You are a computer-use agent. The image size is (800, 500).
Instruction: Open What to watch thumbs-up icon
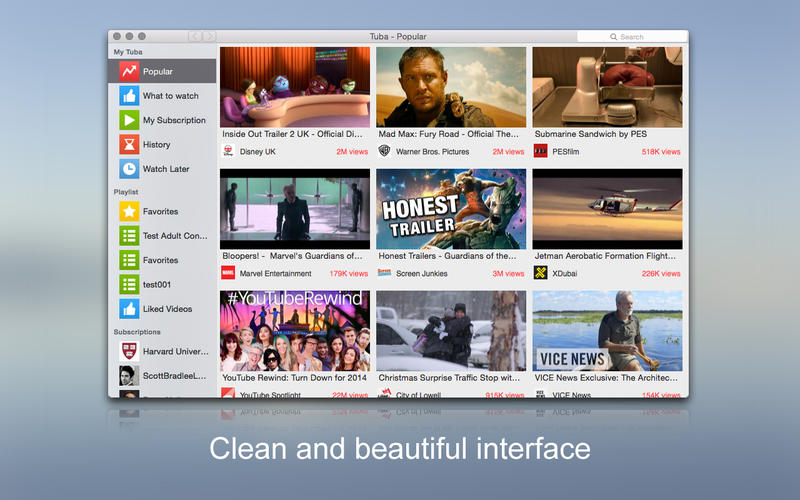click(x=129, y=96)
